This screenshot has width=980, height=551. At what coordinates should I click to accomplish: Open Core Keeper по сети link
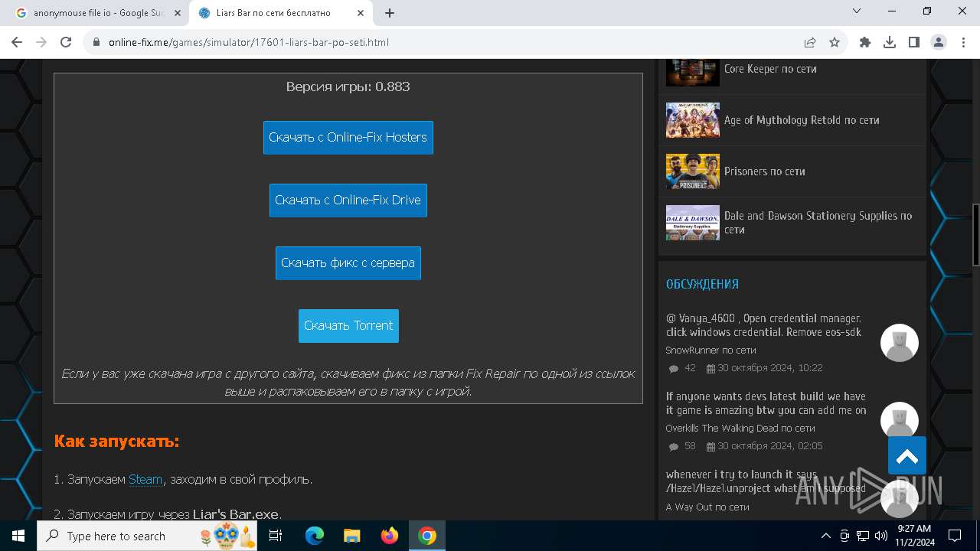tap(770, 69)
